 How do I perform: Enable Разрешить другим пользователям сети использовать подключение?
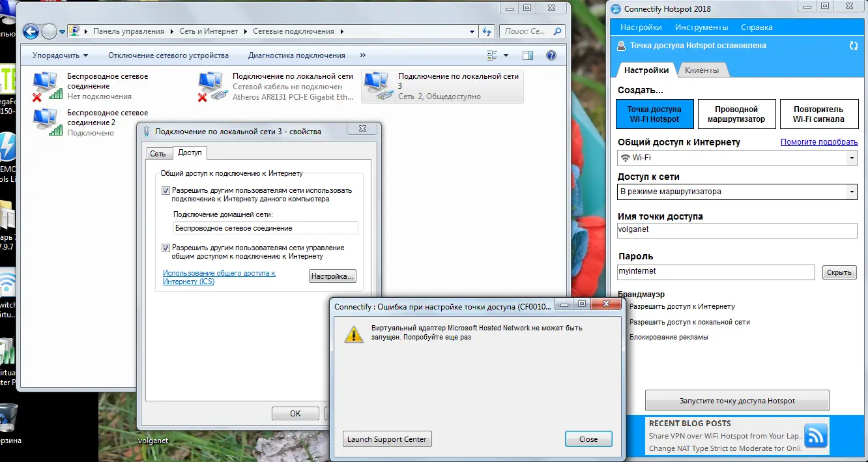pyautogui.click(x=166, y=190)
